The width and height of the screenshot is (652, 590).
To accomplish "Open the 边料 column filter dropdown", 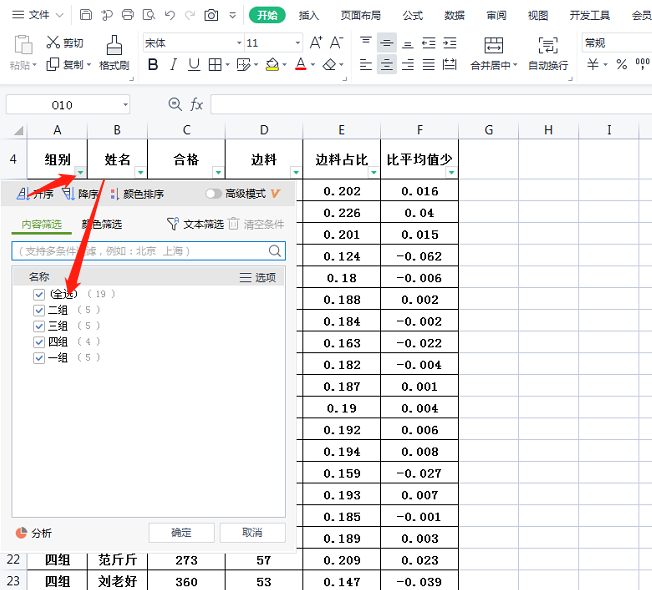I will [296, 172].
